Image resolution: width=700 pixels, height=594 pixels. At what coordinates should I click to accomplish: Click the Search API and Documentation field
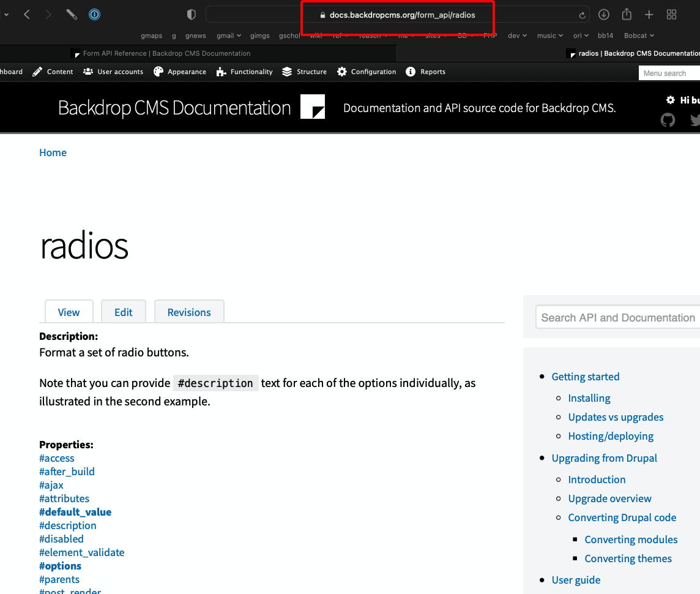617,317
